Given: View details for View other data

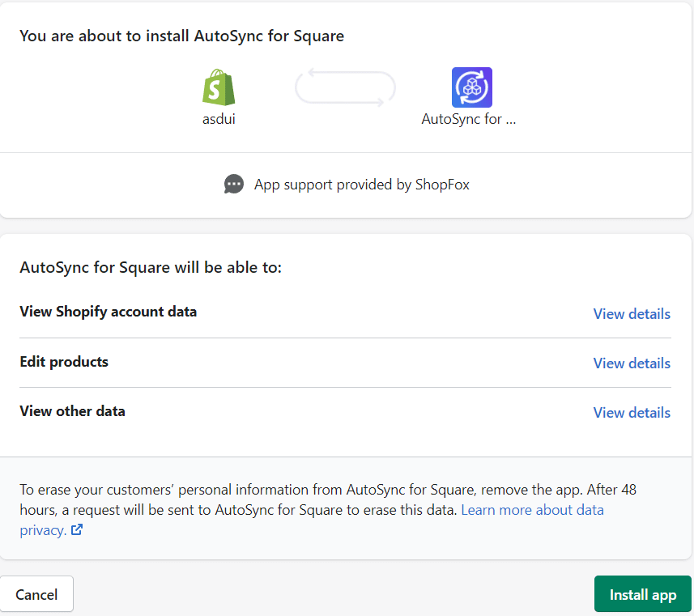Looking at the screenshot, I should tap(632, 413).
